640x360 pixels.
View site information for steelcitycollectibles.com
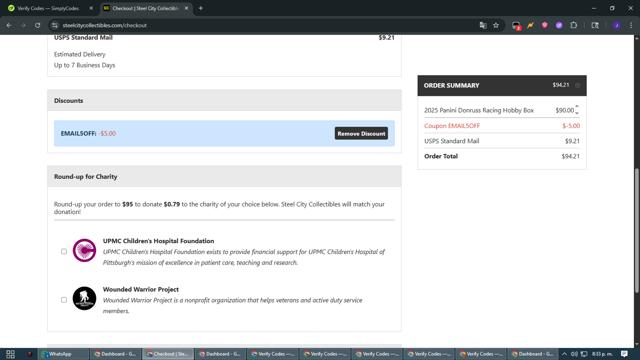54,25
